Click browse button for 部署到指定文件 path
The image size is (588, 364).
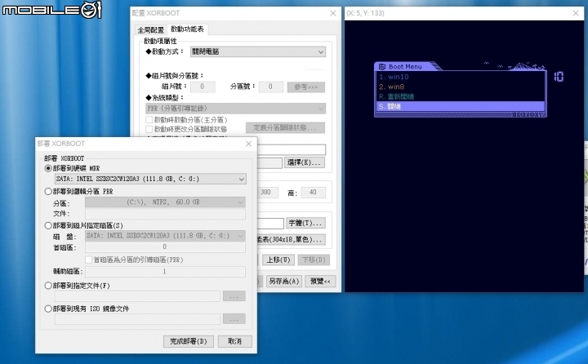point(234,295)
